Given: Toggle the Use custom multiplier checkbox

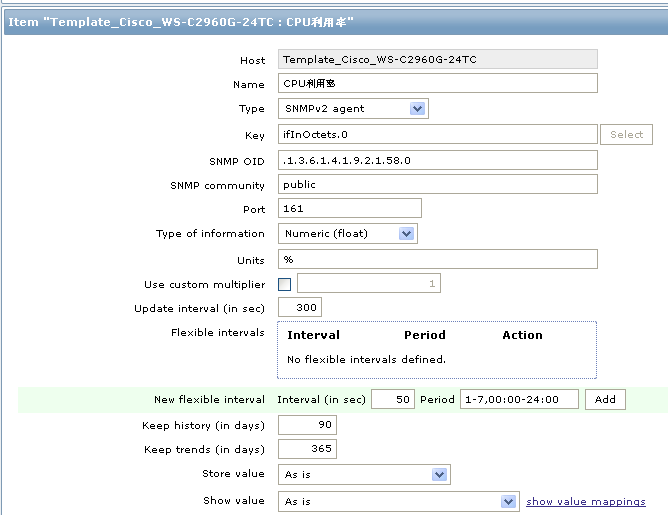Looking at the screenshot, I should [284, 284].
